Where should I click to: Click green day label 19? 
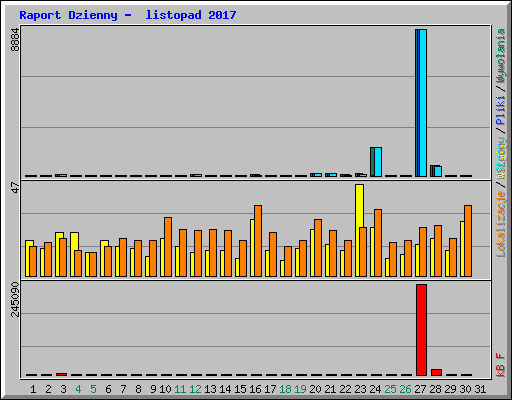pos(300,389)
